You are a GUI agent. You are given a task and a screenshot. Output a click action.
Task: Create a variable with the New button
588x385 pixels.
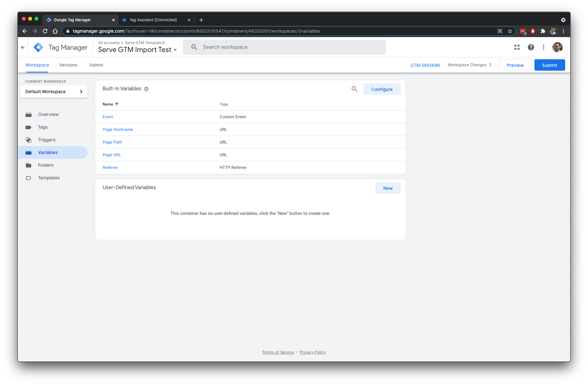click(x=388, y=188)
